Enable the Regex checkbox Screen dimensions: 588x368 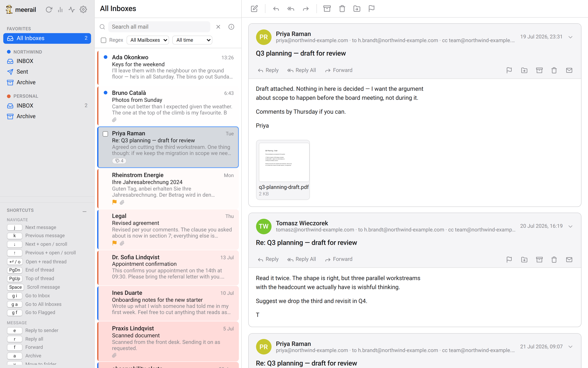[104, 40]
